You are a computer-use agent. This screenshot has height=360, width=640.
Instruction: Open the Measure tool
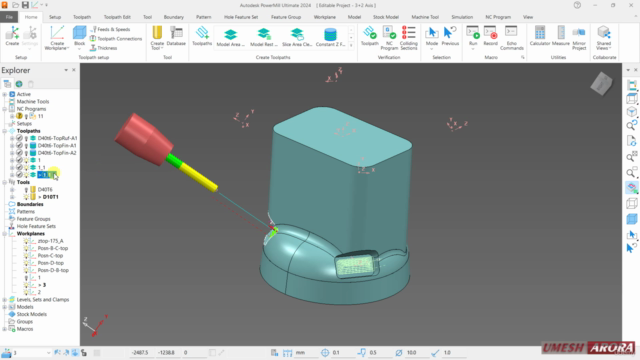pyautogui.click(x=560, y=36)
